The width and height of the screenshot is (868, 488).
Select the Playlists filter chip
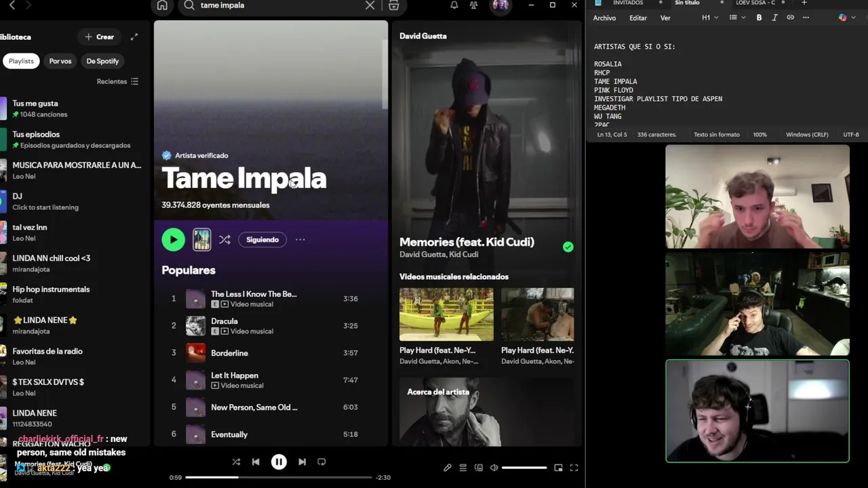(x=21, y=61)
